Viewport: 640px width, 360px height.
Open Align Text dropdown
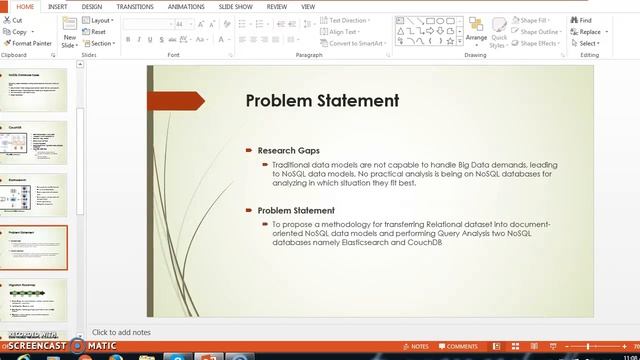click(340, 31)
